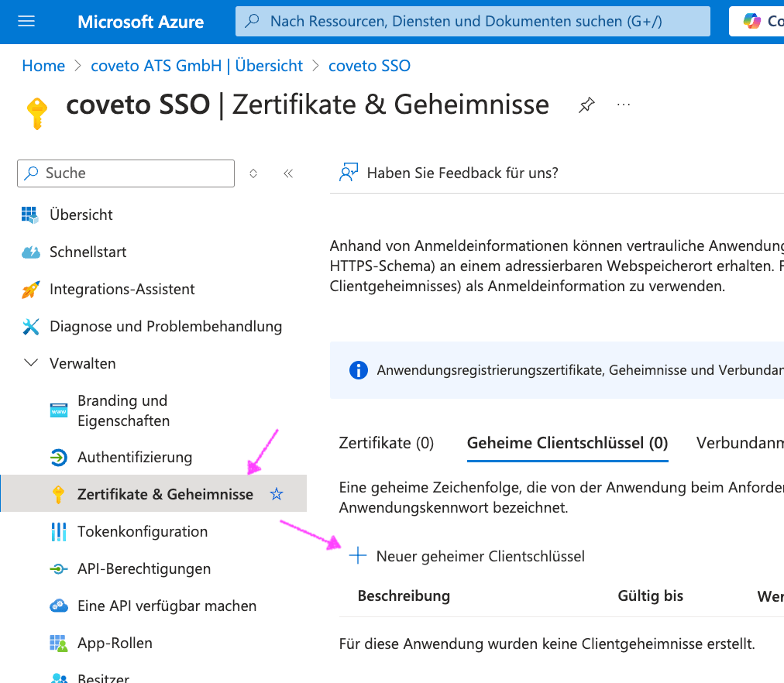
Task: Click the Branding und Eigenschaften icon
Action: (x=59, y=410)
